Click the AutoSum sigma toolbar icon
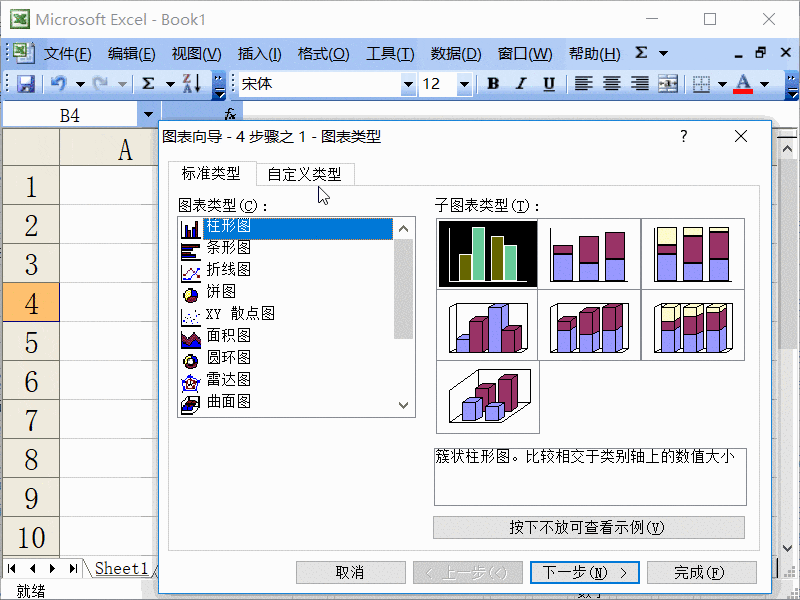This screenshot has height=600, width=800. [x=148, y=85]
